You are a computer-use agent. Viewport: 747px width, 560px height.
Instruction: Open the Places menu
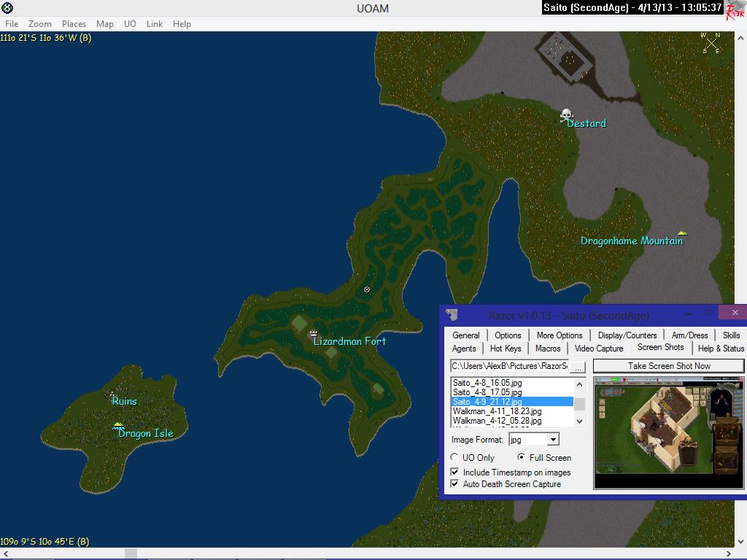tap(74, 24)
